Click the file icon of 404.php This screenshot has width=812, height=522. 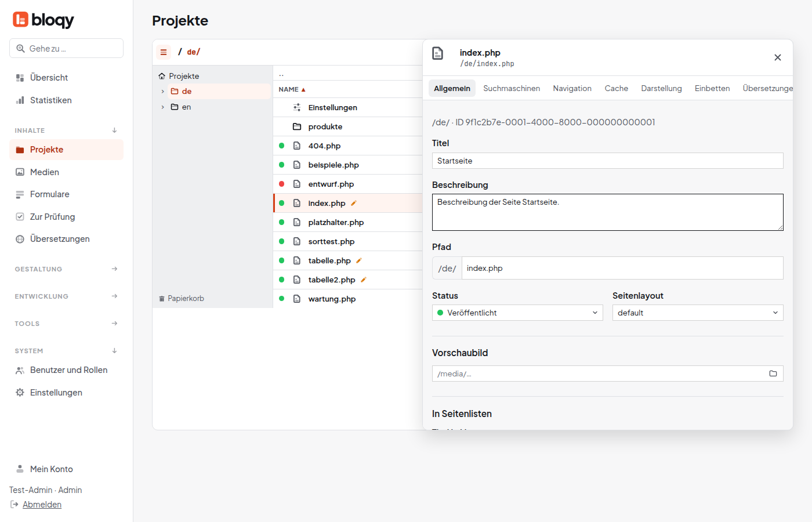[x=297, y=146]
